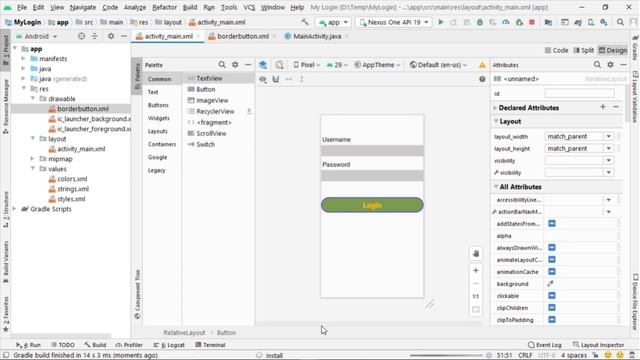640x360 pixels.
Task: Toggle the clickable attribute box
Action: 552,296
